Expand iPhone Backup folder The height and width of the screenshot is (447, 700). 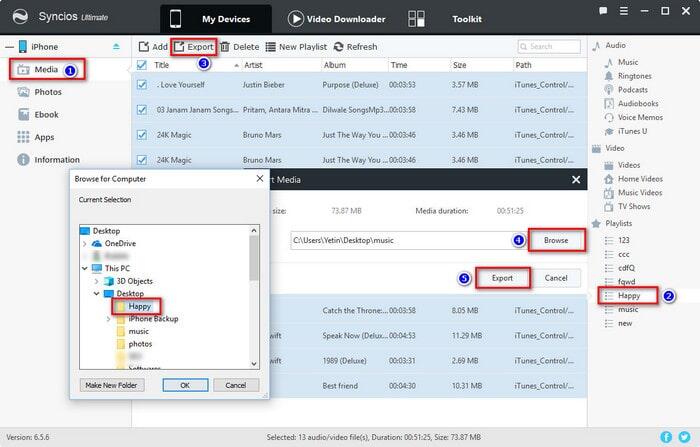[x=108, y=319]
